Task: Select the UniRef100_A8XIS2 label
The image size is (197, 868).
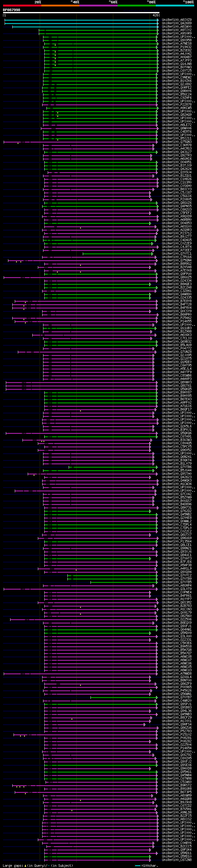Action: [177, 819]
